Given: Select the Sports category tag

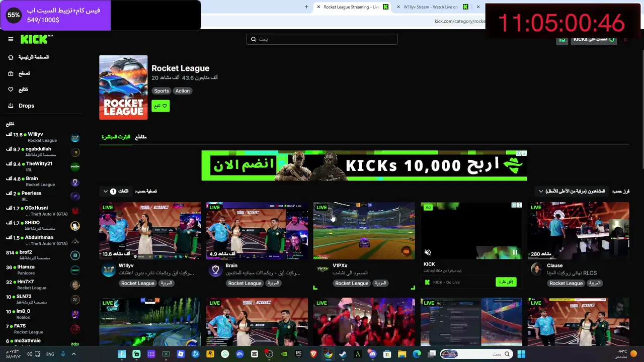Looking at the screenshot, I should click(x=162, y=91).
